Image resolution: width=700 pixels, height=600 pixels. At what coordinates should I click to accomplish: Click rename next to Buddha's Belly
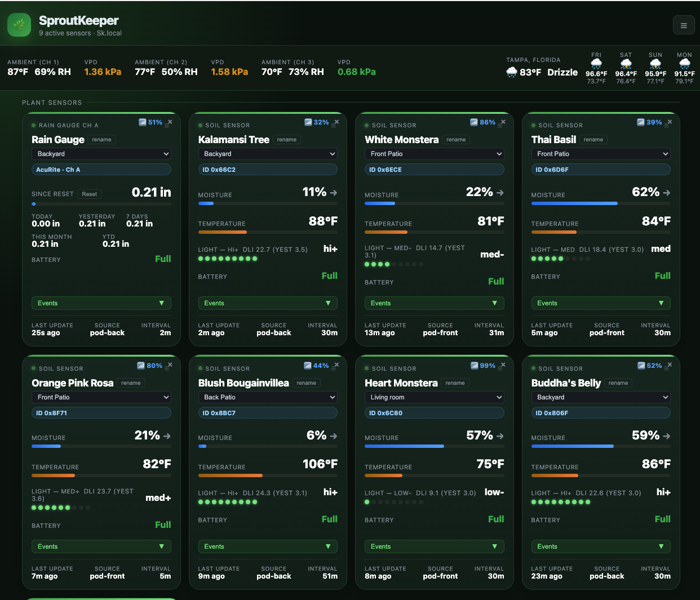tap(618, 383)
